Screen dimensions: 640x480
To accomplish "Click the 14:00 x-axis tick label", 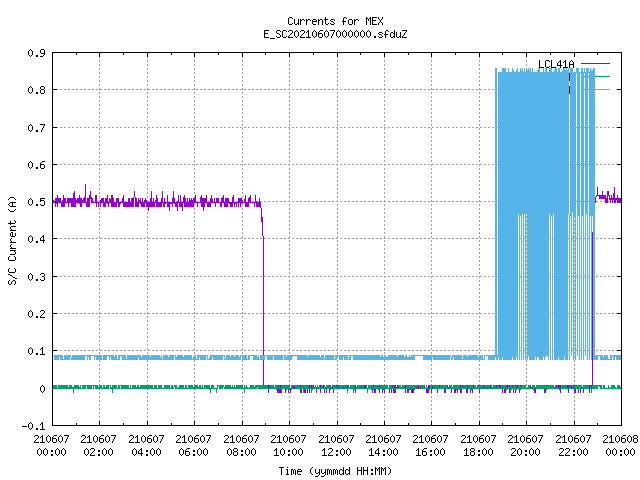I will (x=383, y=452).
